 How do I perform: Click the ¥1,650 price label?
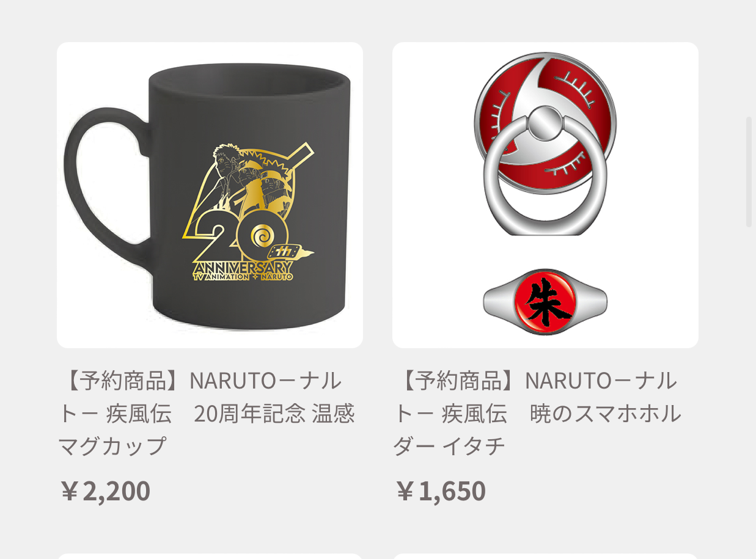[x=441, y=491]
